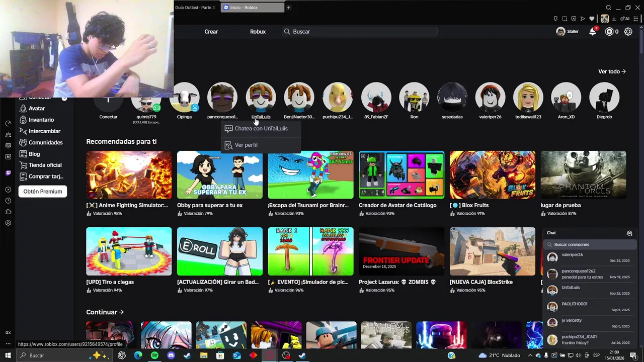Open the Windows notification center icon
Viewport: 644px width, 362px height.
[x=633, y=355]
